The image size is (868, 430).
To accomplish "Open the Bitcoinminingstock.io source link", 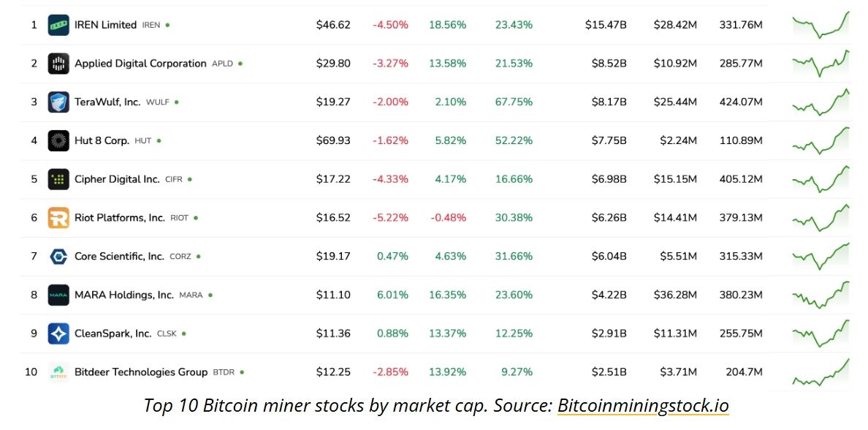I will [643, 406].
